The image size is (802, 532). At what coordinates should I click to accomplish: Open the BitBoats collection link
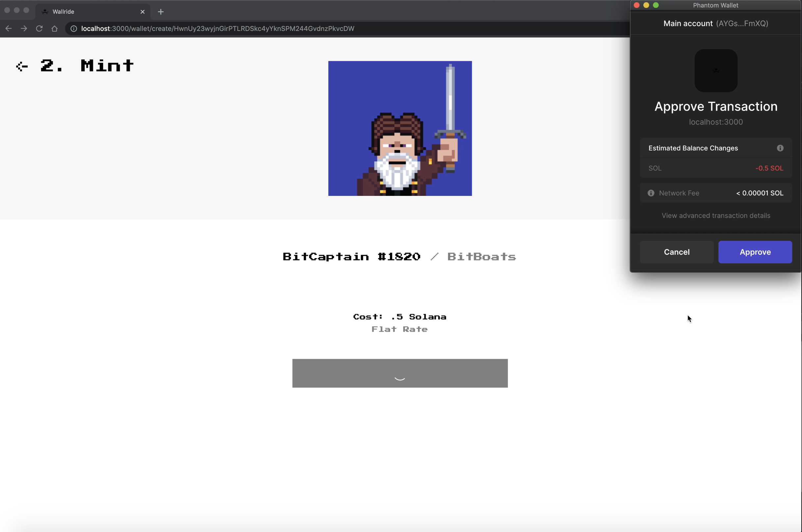point(481,256)
